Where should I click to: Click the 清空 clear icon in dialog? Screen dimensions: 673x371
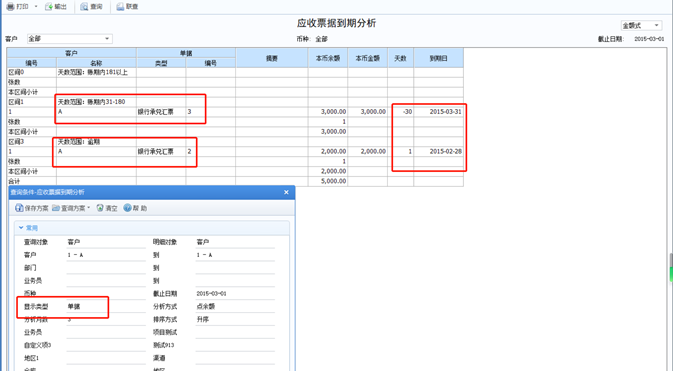[100, 208]
